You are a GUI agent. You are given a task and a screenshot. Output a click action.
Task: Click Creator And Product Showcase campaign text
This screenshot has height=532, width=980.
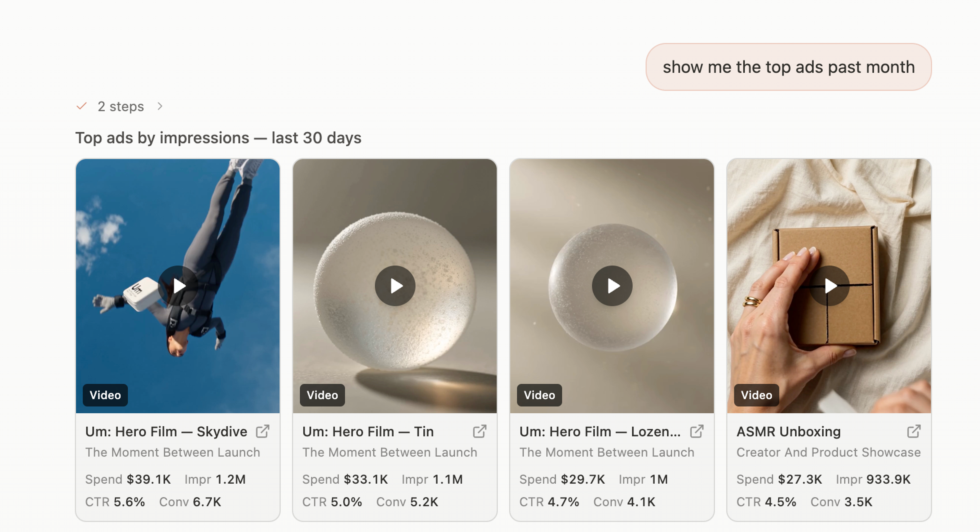click(x=829, y=452)
